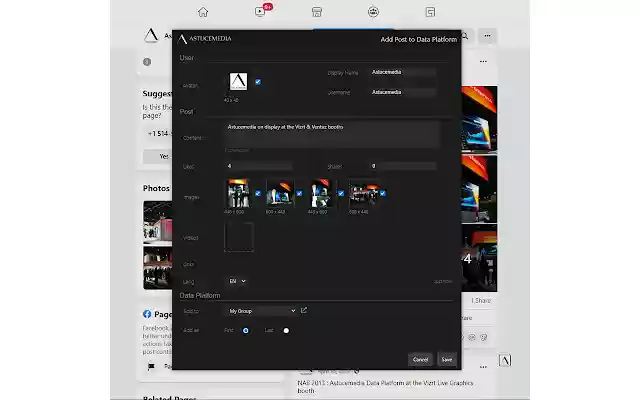Click the Save button

pyautogui.click(x=447, y=360)
